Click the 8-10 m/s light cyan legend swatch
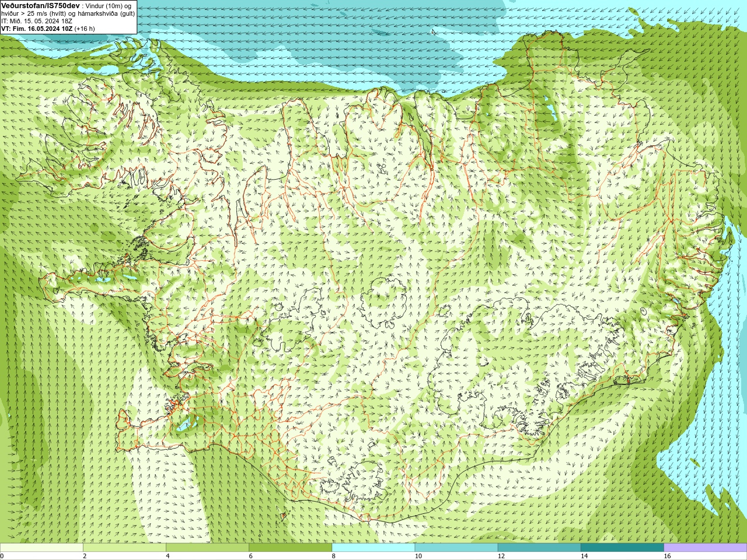 [373, 548]
